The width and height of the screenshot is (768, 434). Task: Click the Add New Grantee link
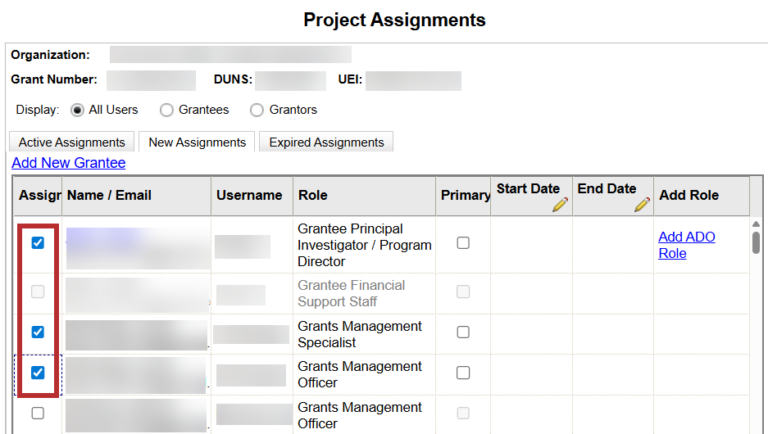(x=68, y=163)
